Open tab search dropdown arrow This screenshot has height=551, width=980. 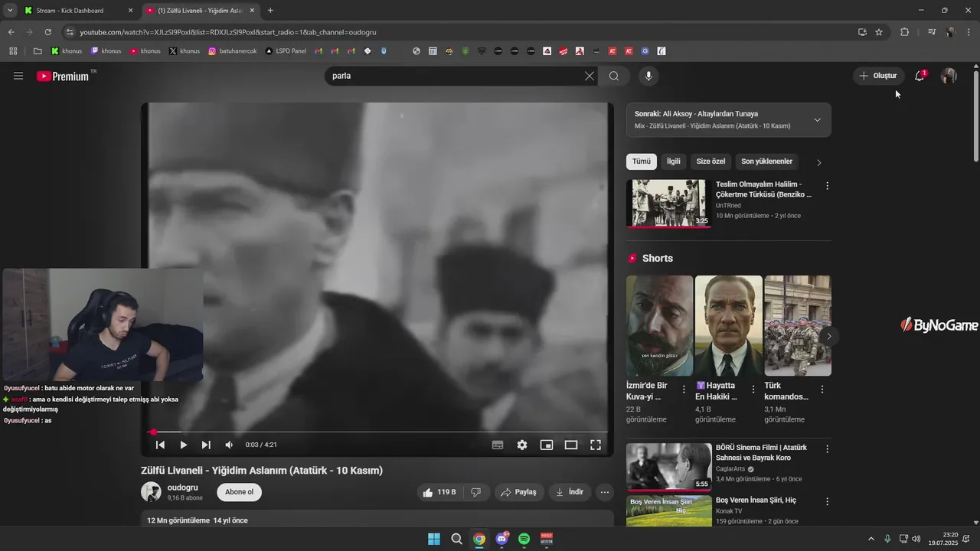pyautogui.click(x=9, y=11)
